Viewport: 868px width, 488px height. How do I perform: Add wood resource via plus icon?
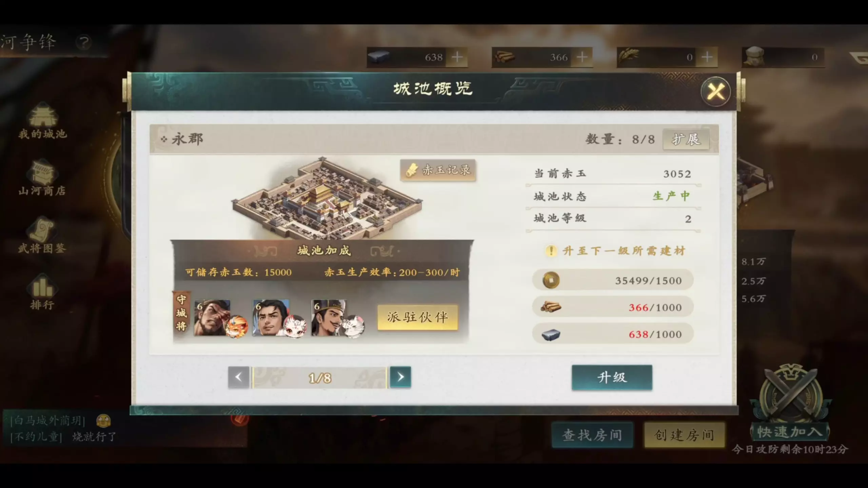[x=582, y=57]
